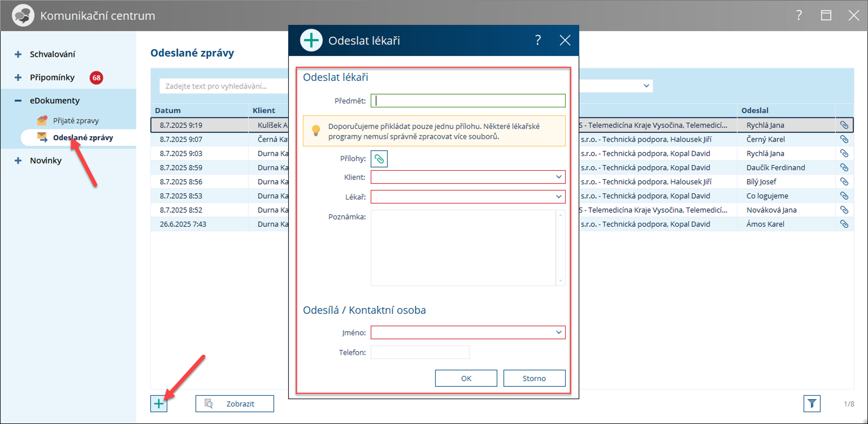
Task: Click attachment icon in Ámos Karel row
Action: pos(844,224)
